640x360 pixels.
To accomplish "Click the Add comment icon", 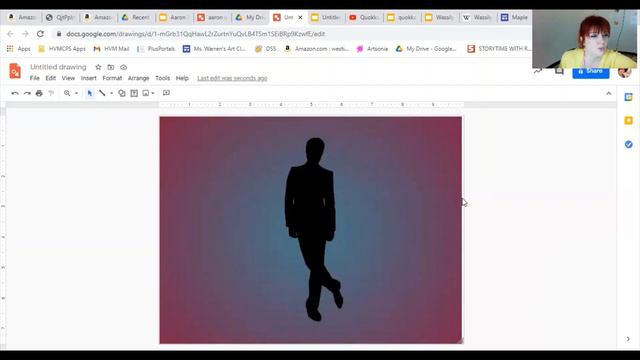I will click(x=166, y=93).
